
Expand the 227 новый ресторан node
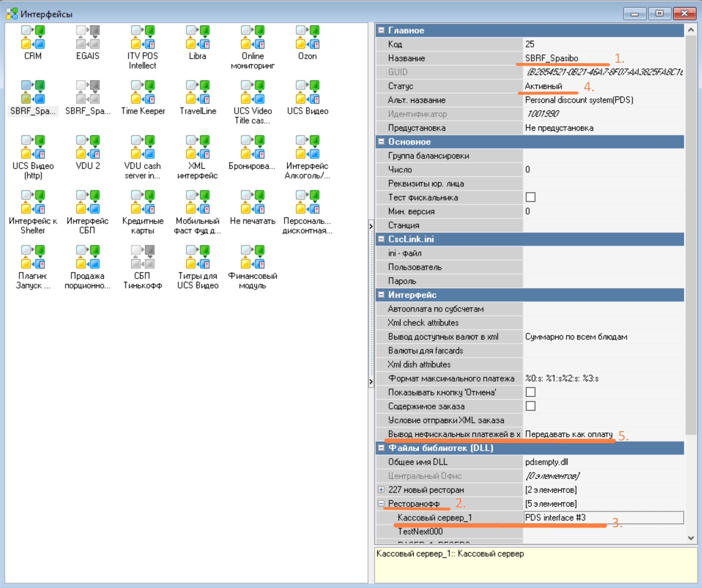point(381,490)
